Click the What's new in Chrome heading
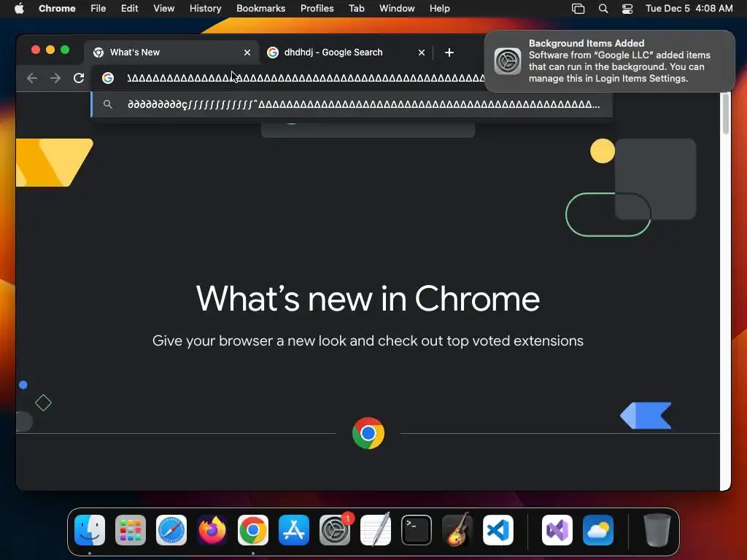This screenshot has height=560, width=747. pos(368,299)
